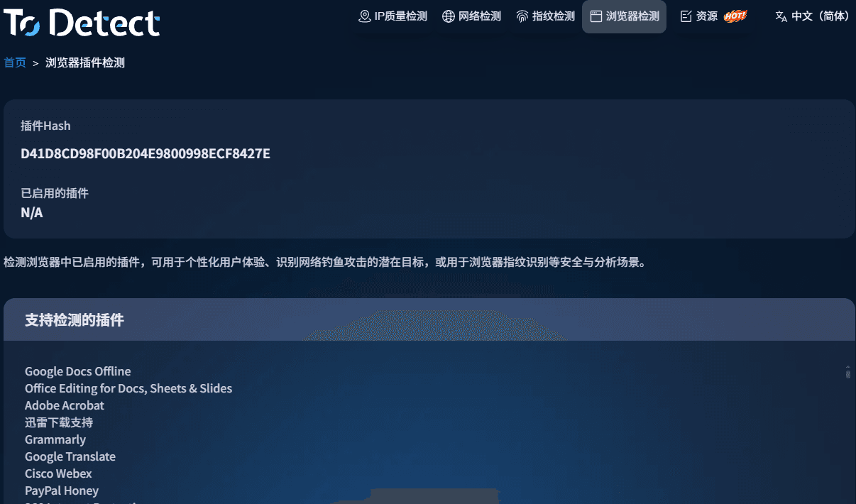Click 迅雷下载支持 in the plugin list
This screenshot has height=504, width=856.
[59, 422]
